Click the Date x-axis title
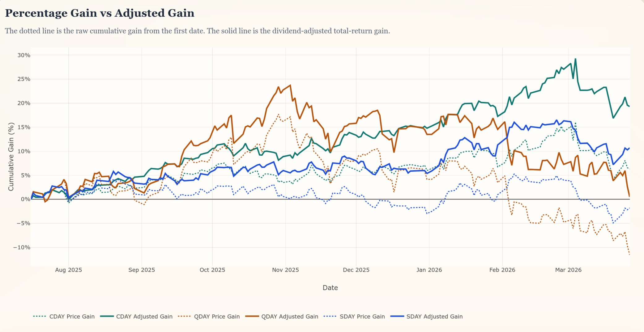This screenshot has height=332, width=644. (x=330, y=288)
